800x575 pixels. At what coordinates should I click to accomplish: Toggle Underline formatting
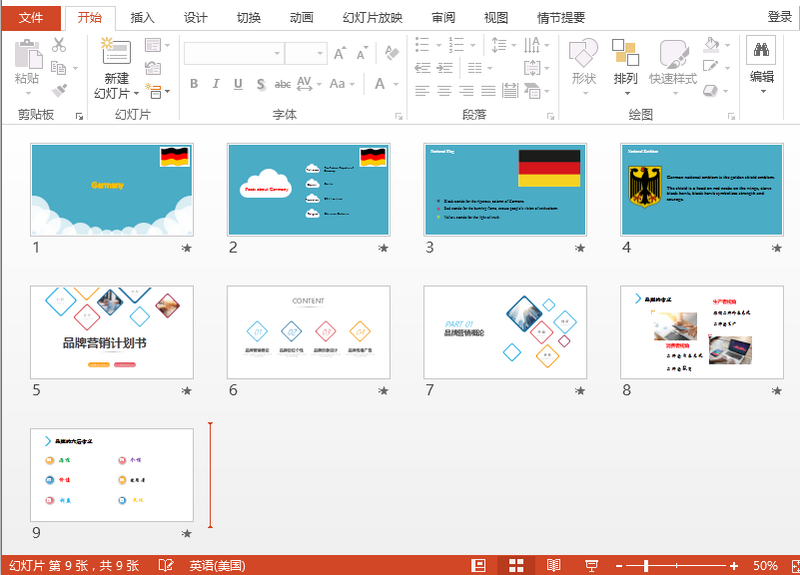coord(238,84)
